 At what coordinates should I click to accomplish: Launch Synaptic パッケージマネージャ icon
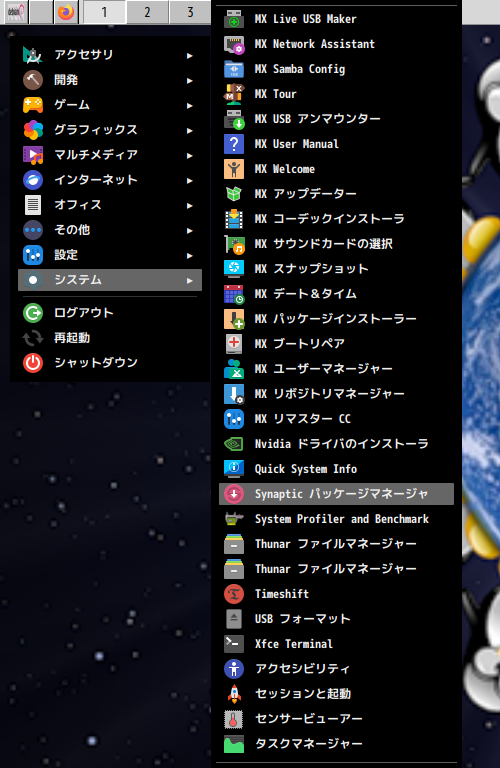point(234,494)
